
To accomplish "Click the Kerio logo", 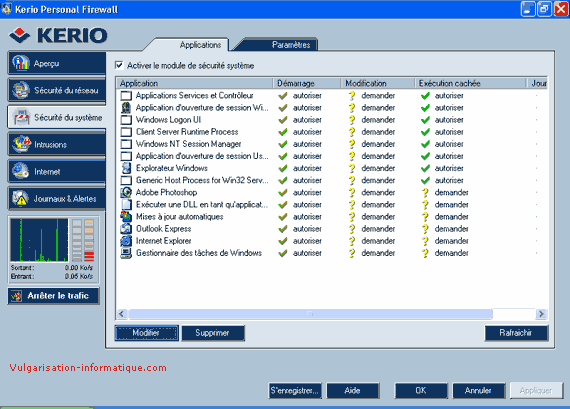I will point(58,35).
